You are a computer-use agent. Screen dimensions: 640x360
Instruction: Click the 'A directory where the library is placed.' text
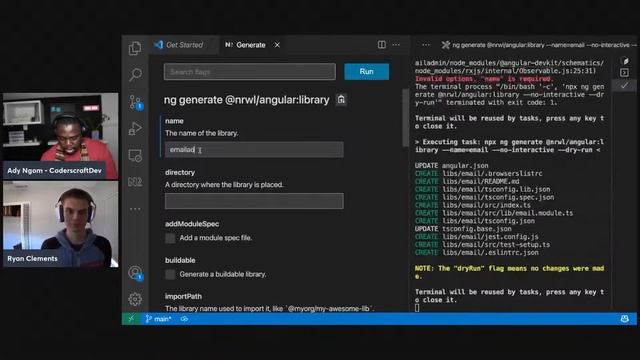point(224,185)
